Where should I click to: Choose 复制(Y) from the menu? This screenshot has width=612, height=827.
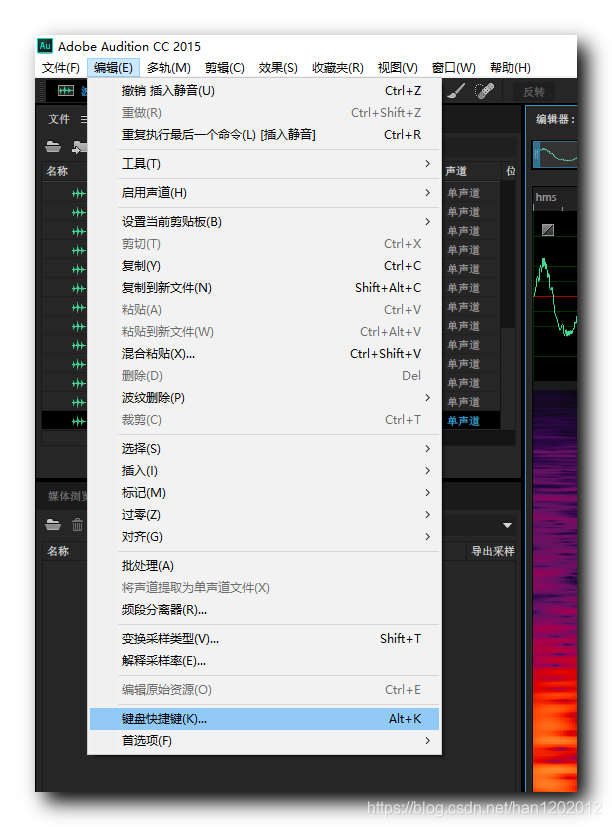point(264,265)
